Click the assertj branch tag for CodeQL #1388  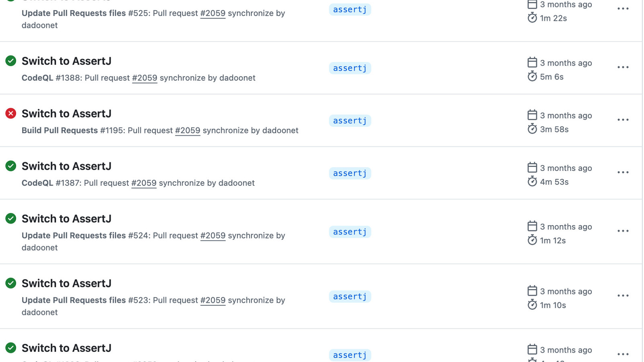click(350, 68)
